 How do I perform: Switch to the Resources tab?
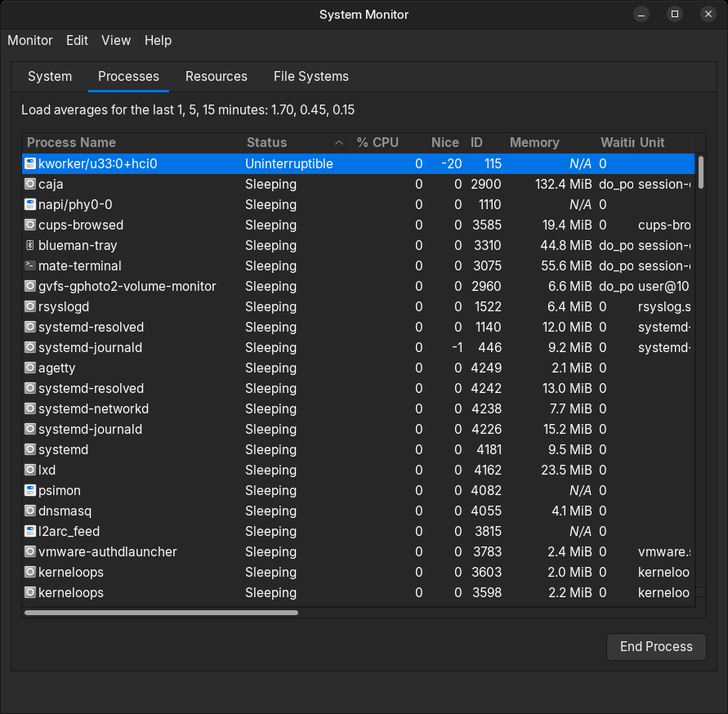(x=217, y=76)
